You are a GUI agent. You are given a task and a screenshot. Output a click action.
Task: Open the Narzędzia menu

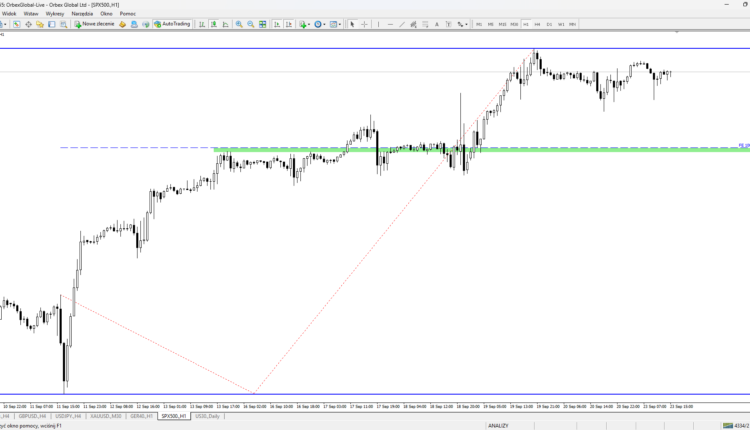[82, 14]
